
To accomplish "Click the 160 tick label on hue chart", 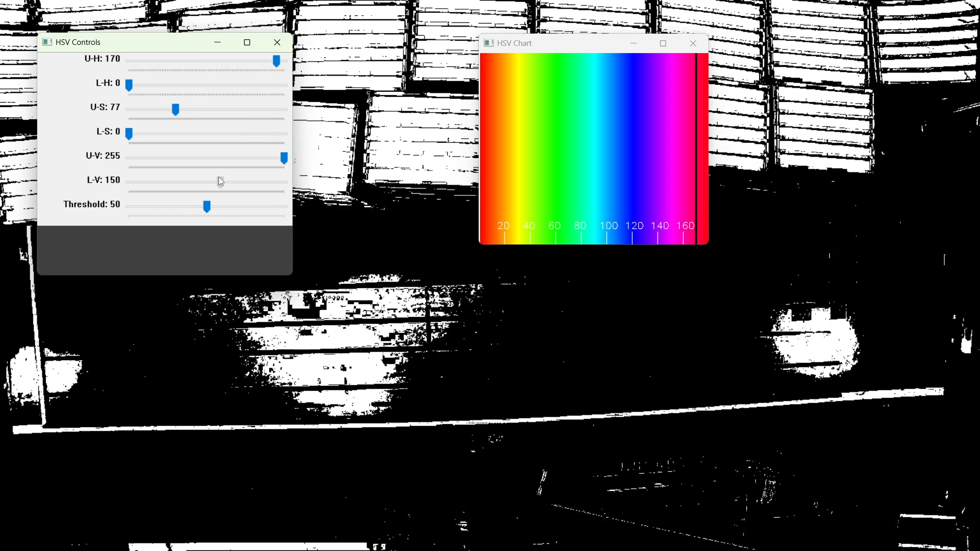I will click(685, 226).
